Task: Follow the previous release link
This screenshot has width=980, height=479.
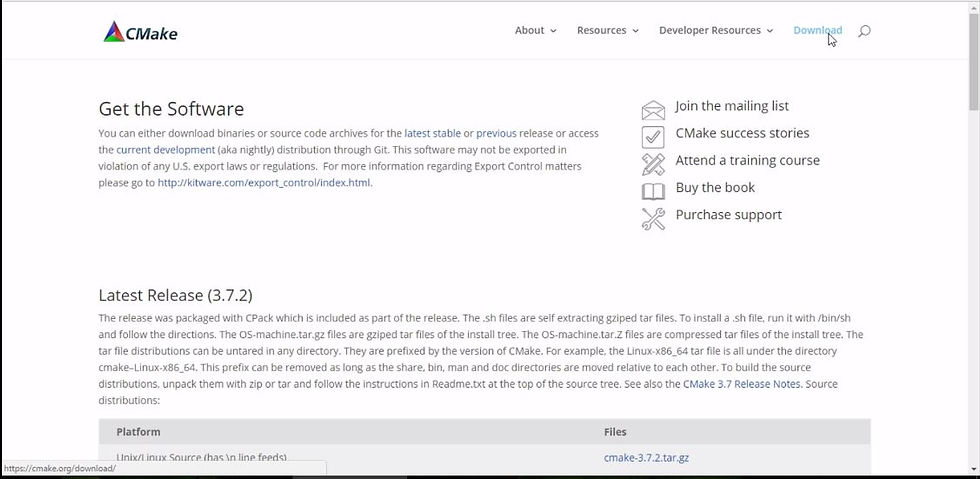Action: [496, 133]
